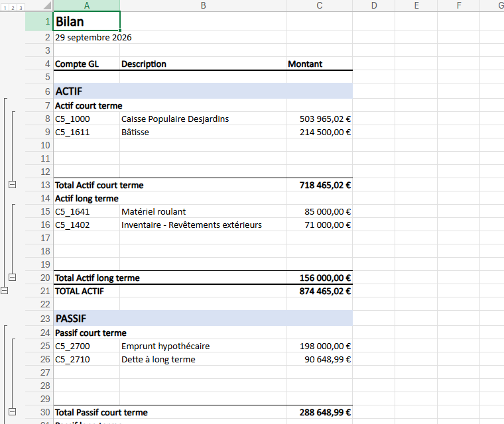Viewport: 504px width, 424px height.
Task: Select amount 71 000,00 €
Action: pos(319,225)
